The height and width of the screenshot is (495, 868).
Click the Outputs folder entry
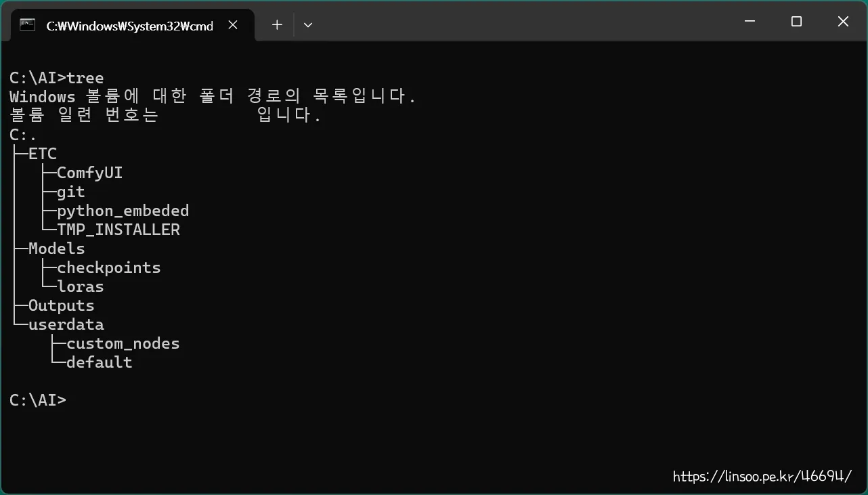62,305
